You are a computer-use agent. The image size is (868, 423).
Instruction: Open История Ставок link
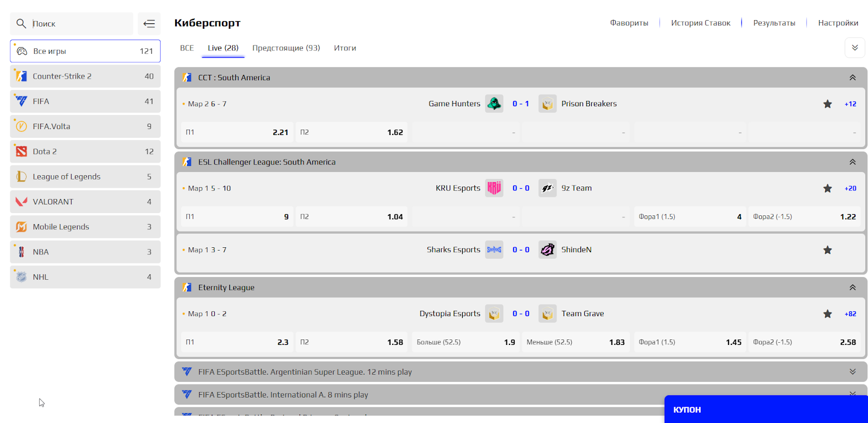pos(700,23)
